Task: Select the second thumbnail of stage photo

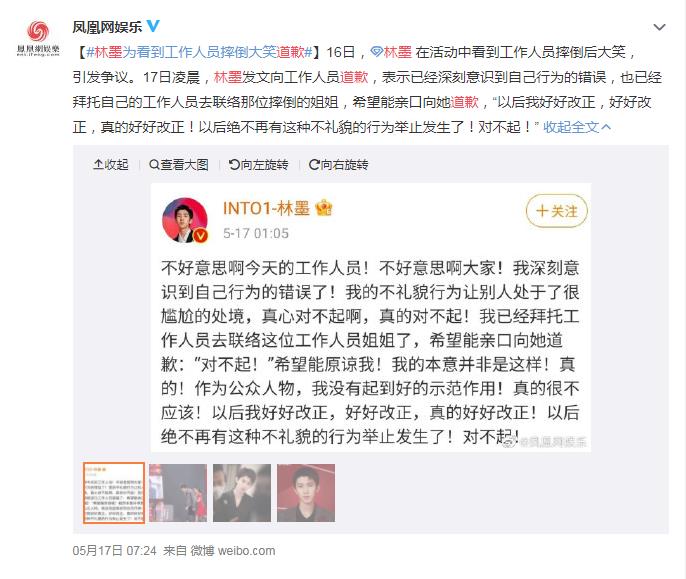Action: [x=178, y=493]
